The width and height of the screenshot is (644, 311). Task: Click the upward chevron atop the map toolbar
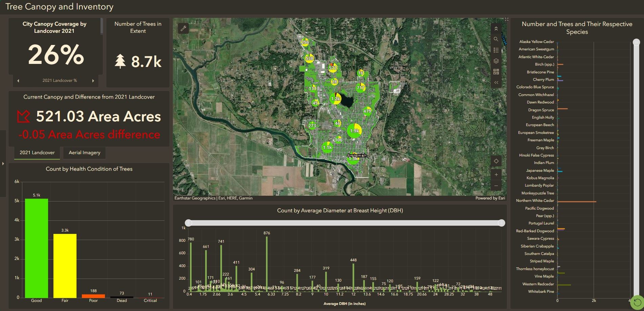tap(496, 28)
